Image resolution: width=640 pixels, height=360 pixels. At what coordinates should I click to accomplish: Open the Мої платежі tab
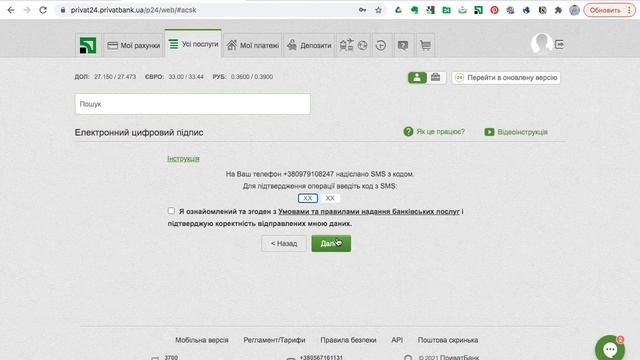(253, 45)
